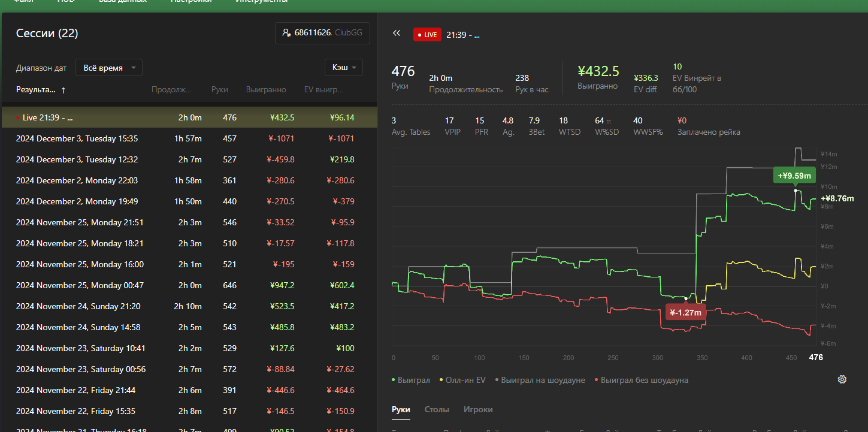Click the 4.8 Ag. stat
Screen dimensions: 868x432
click(509, 126)
